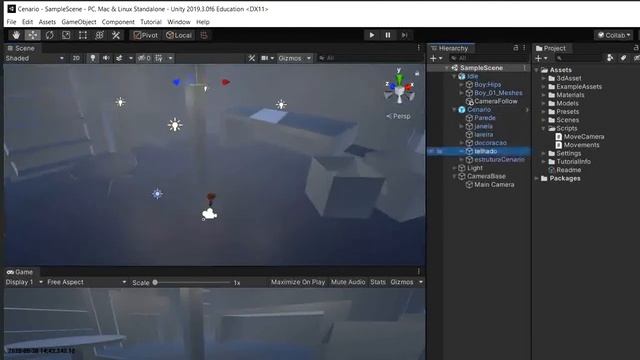Open the GameObject menu
Image resolution: width=640 pixels, height=360 pixels.
pyautogui.click(x=79, y=22)
